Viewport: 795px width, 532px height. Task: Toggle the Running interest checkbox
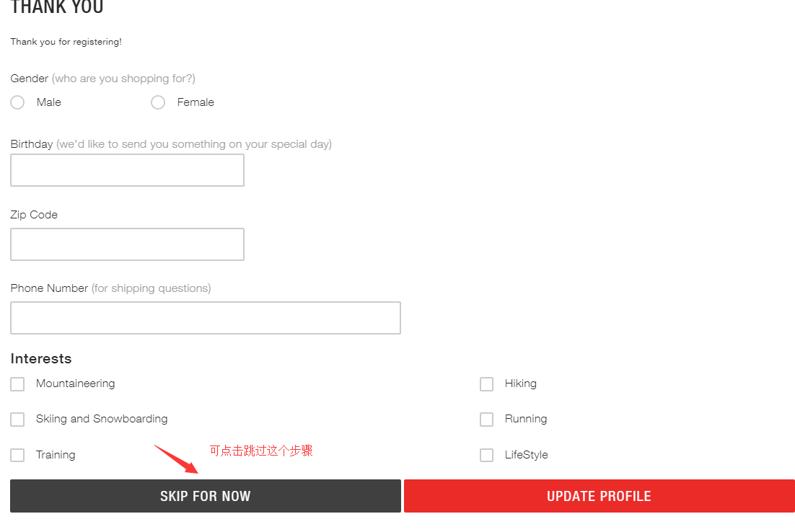(x=486, y=420)
